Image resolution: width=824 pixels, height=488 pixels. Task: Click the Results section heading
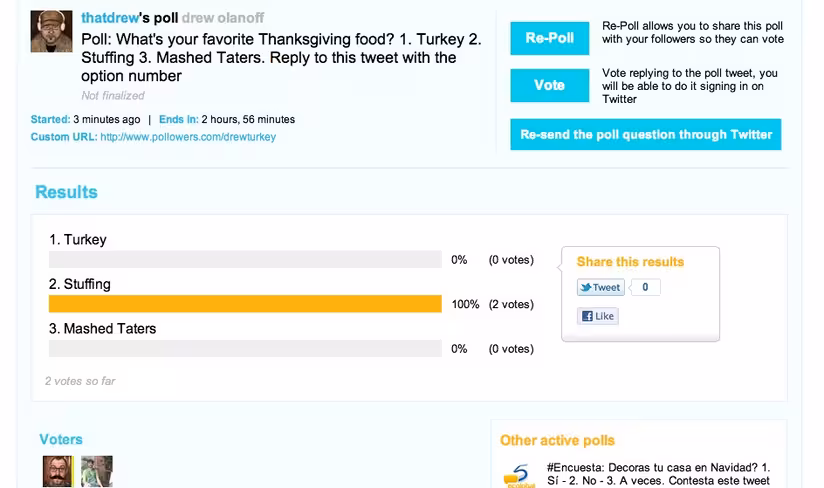66,192
